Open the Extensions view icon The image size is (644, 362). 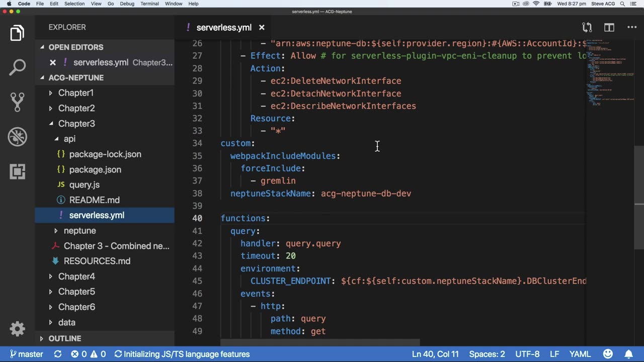coord(17,171)
